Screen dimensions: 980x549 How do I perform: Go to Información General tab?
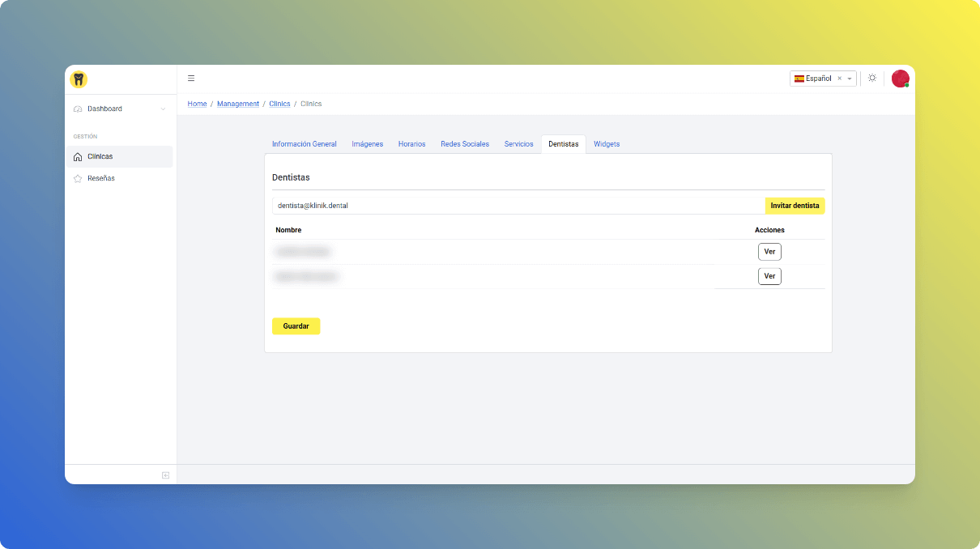coord(304,144)
